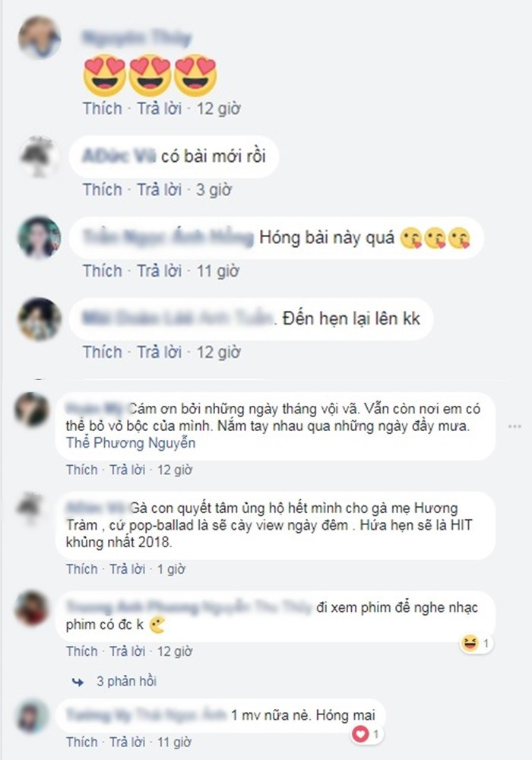Reply to the heart-eyes emoji comment

coord(160,109)
